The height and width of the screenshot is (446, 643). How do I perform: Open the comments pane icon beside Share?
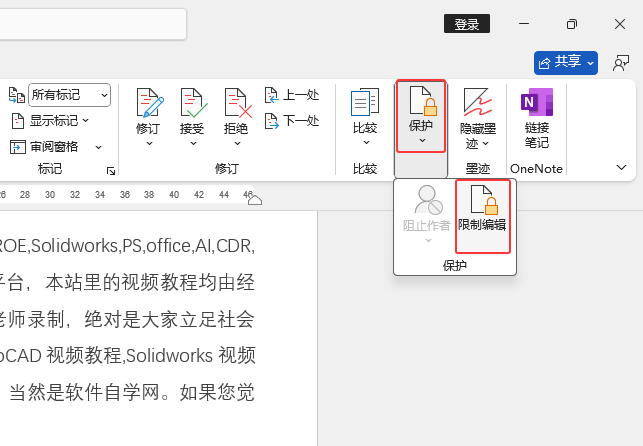click(621, 63)
